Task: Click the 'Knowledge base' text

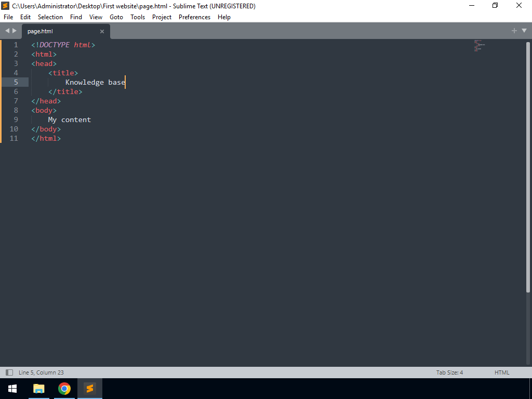Action: tap(96, 83)
